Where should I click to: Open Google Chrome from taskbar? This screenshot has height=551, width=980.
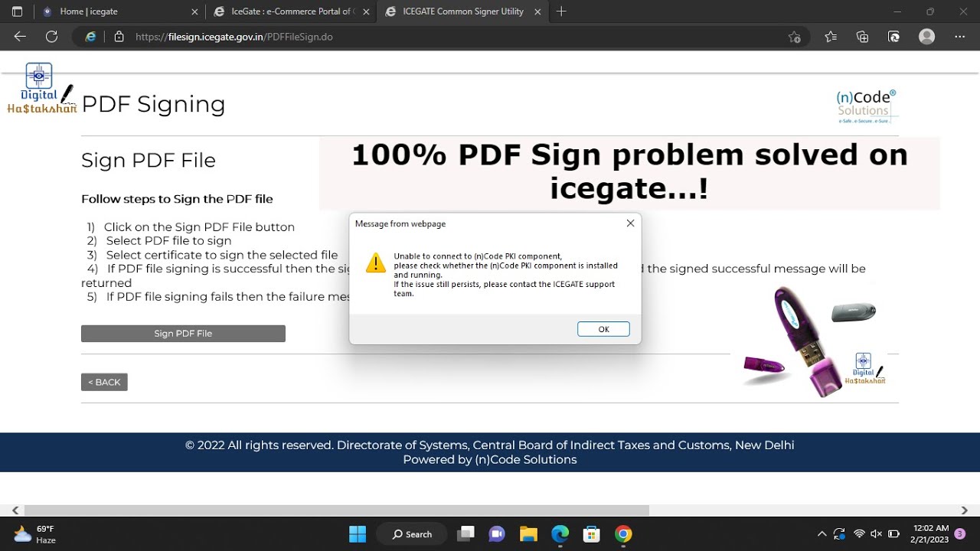tap(623, 534)
